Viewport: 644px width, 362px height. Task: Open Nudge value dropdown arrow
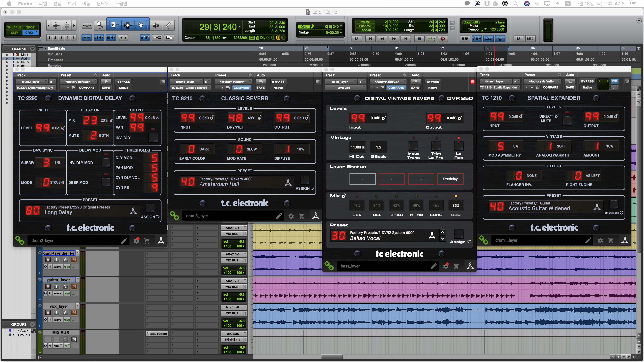click(x=341, y=33)
